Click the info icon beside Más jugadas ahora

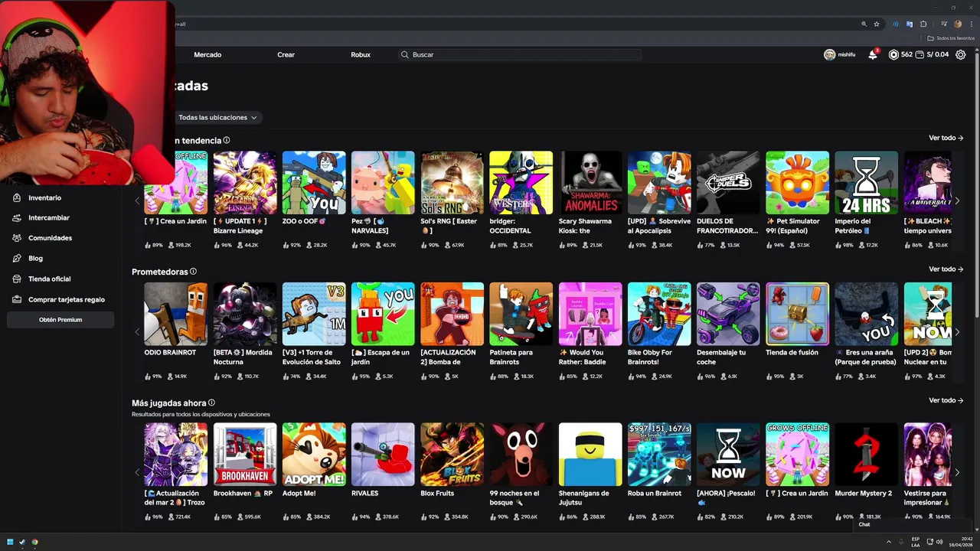(x=211, y=403)
